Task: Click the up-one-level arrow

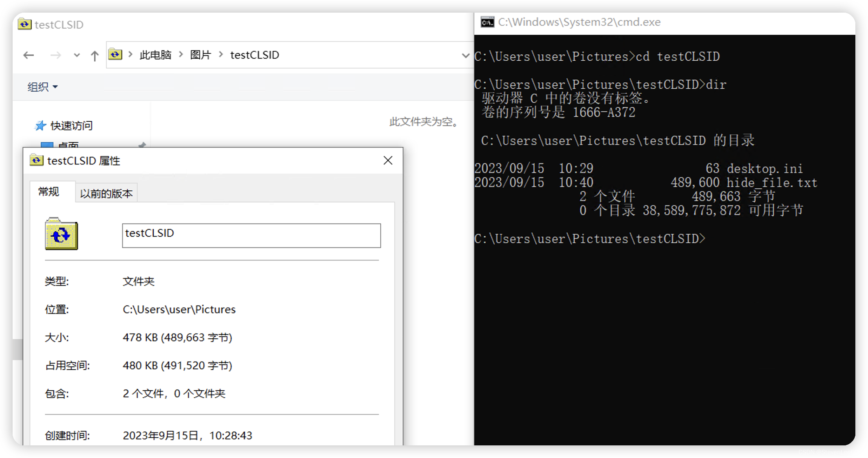Action: (94, 55)
